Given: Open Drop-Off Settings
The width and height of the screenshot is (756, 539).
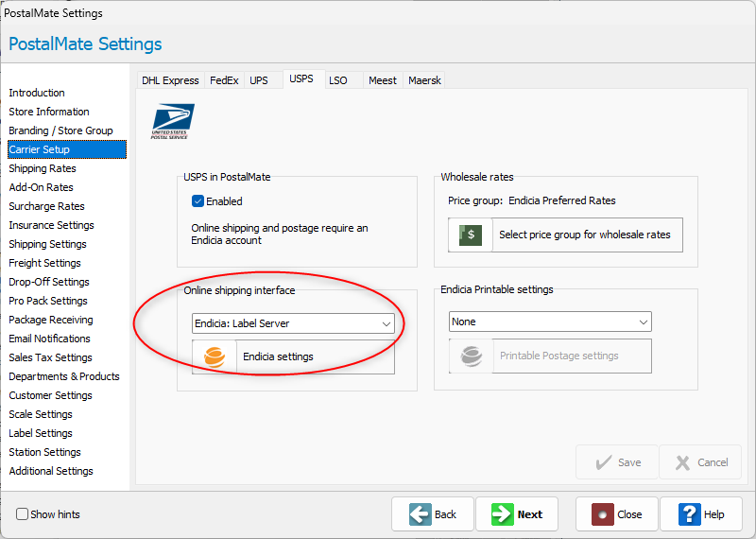Looking at the screenshot, I should [49, 282].
